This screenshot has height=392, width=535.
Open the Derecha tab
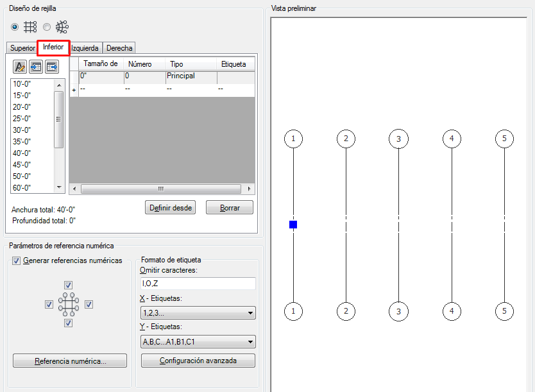click(x=119, y=47)
